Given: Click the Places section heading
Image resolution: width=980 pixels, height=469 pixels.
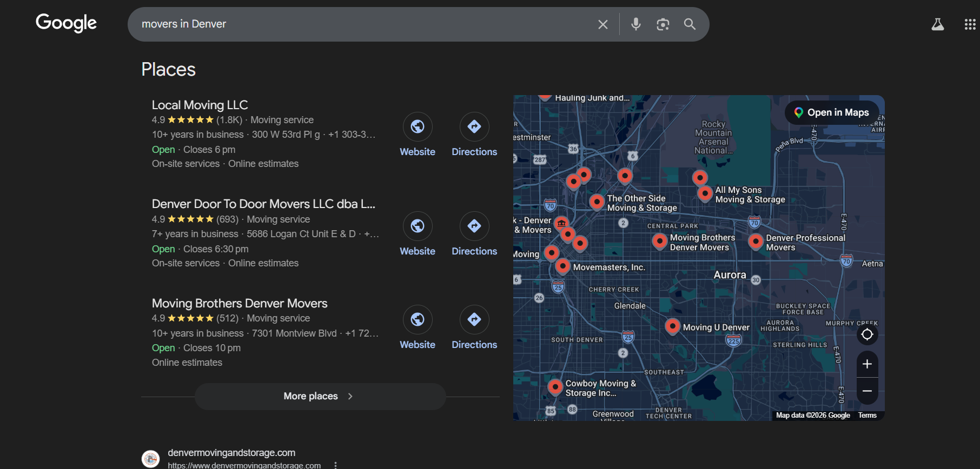Looking at the screenshot, I should 168,70.
